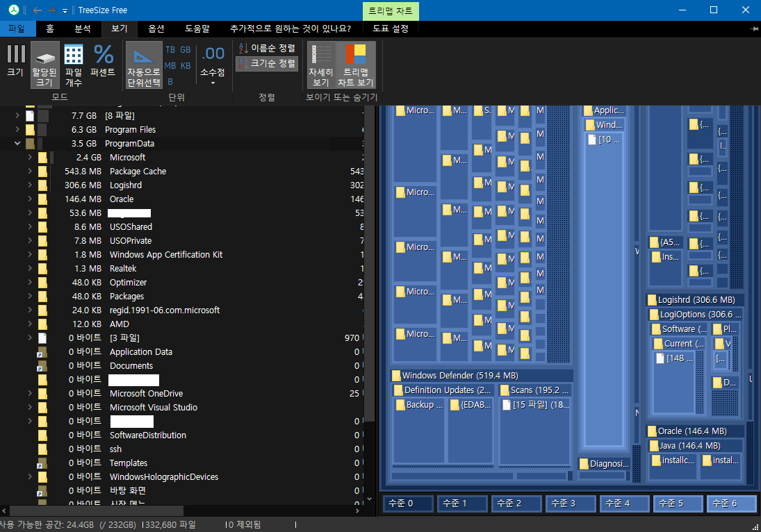Set treemap depth to 수준 1
761x532 pixels.
[x=462, y=504]
